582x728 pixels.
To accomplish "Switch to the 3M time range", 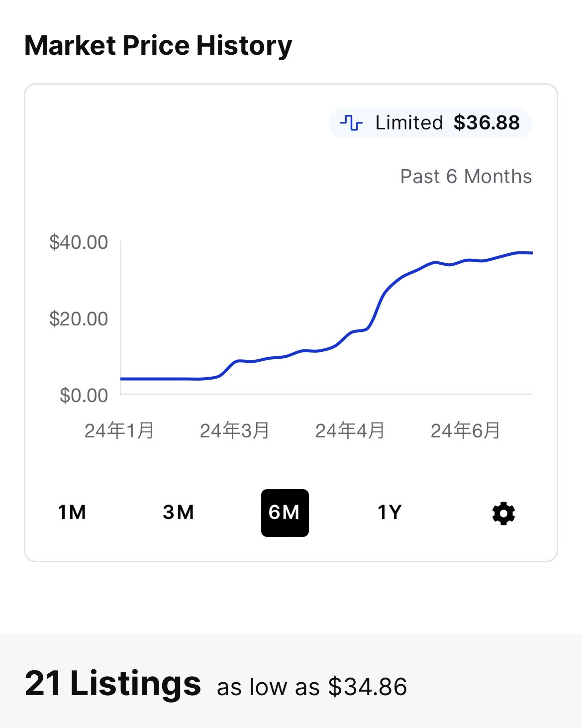I will 179,513.
